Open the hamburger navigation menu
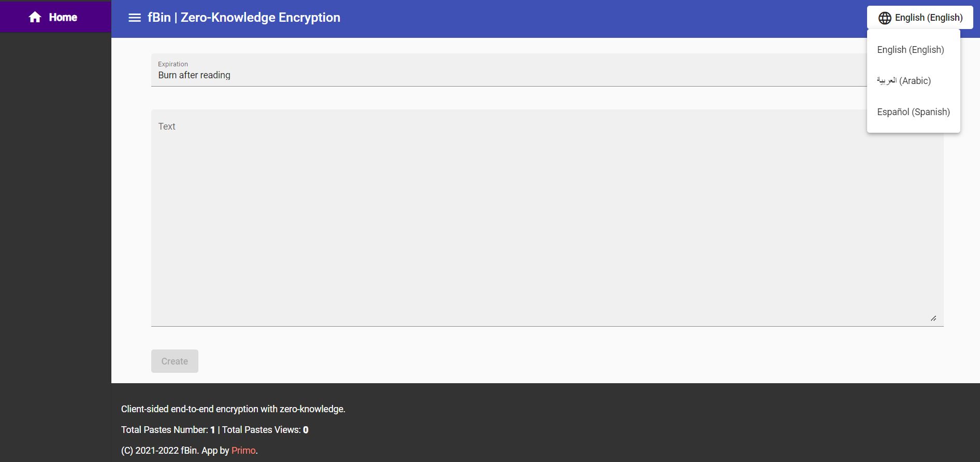Image resolution: width=980 pixels, height=462 pixels. [135, 18]
